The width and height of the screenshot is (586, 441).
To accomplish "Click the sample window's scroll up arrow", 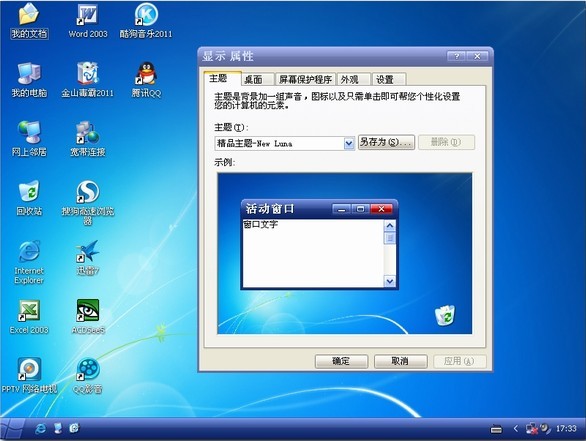I will (x=390, y=226).
